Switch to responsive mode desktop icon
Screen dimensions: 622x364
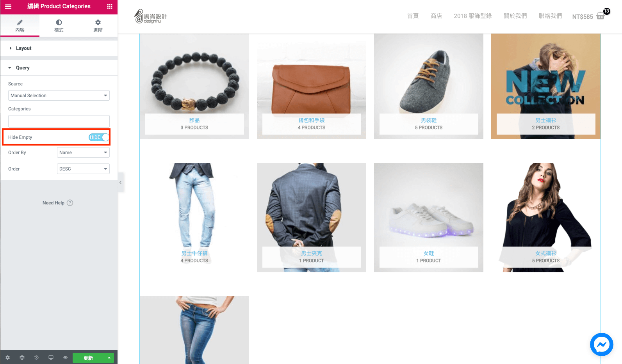coord(51,357)
